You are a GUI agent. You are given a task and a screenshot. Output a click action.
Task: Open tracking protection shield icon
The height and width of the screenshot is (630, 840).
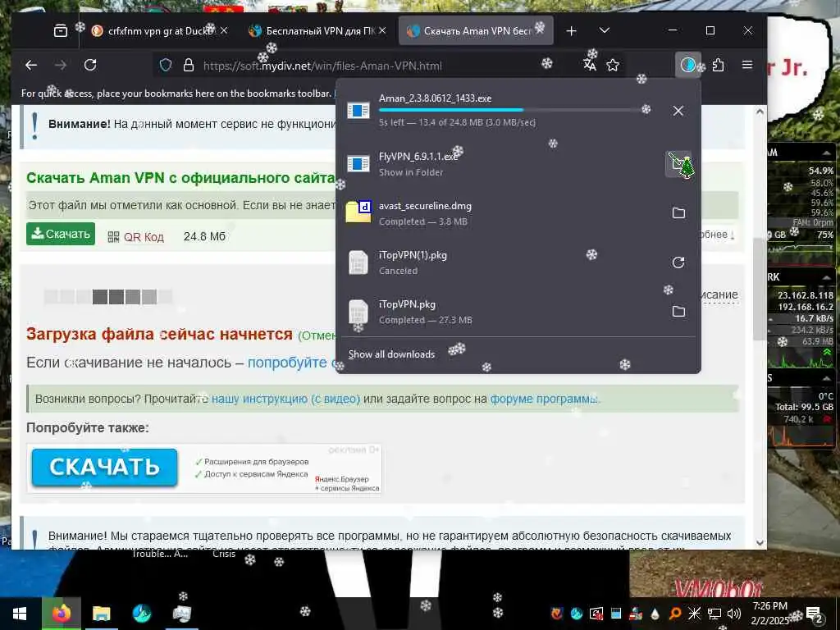pyautogui.click(x=166, y=66)
